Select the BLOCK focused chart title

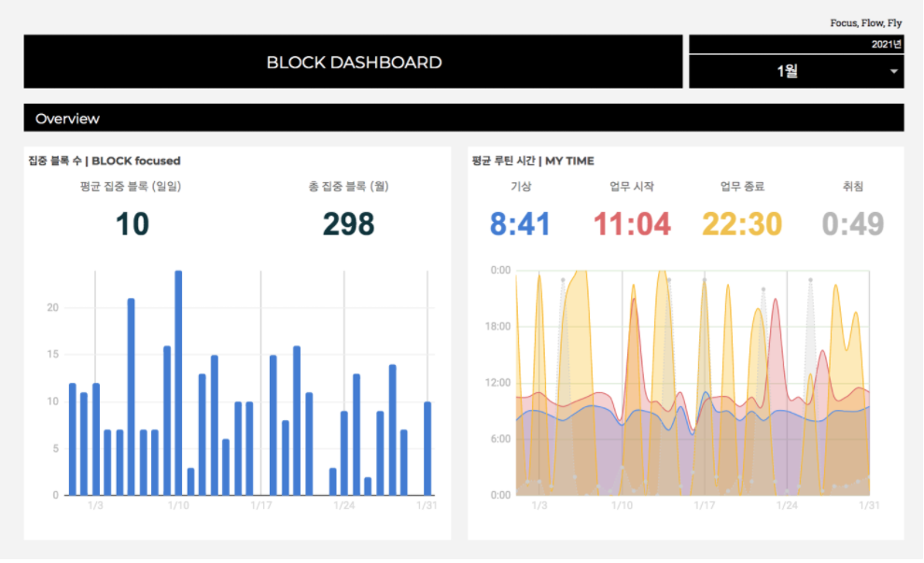pyautogui.click(x=103, y=161)
